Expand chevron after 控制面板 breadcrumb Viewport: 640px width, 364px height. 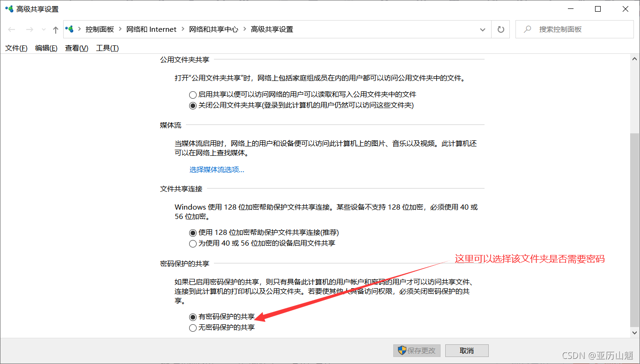tap(120, 29)
